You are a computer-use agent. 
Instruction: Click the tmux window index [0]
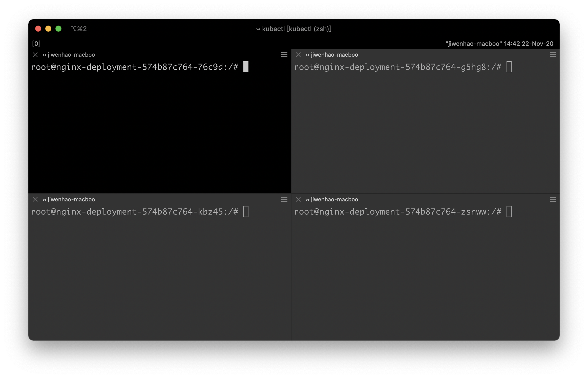(36, 44)
